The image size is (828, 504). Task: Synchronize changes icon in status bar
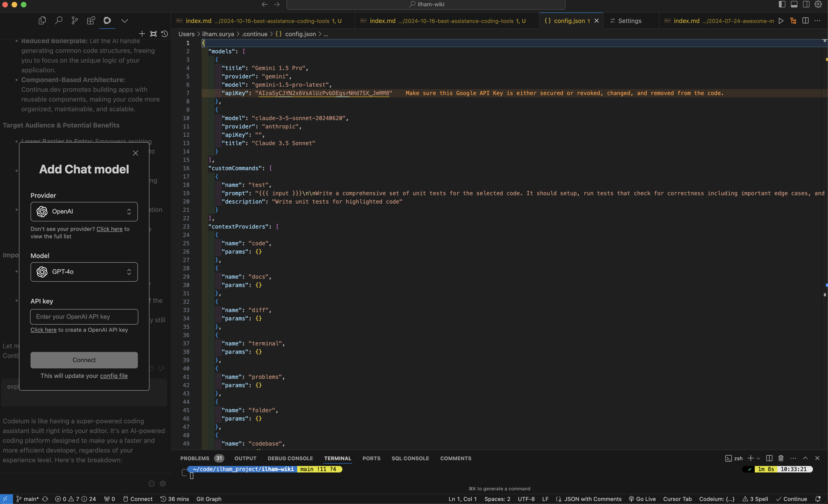[45, 499]
